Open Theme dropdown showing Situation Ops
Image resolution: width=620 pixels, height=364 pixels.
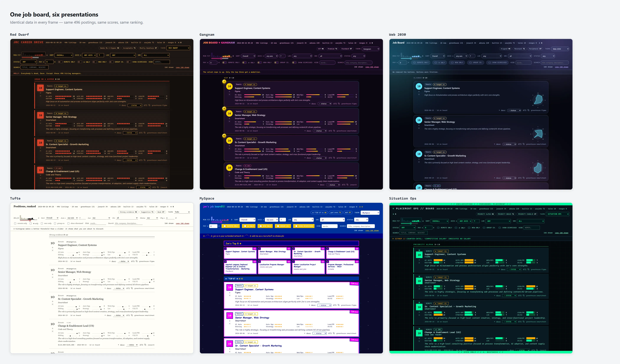(x=558, y=214)
